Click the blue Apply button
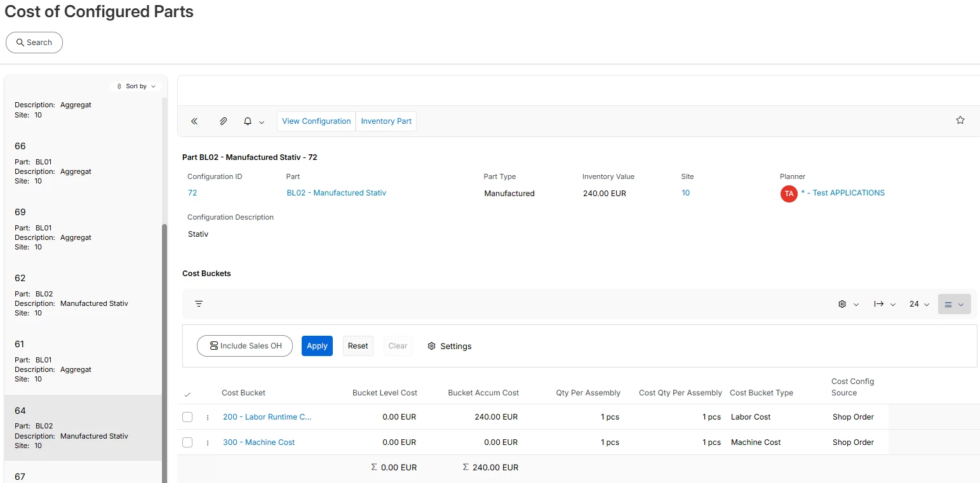Image resolution: width=980 pixels, height=483 pixels. click(317, 346)
